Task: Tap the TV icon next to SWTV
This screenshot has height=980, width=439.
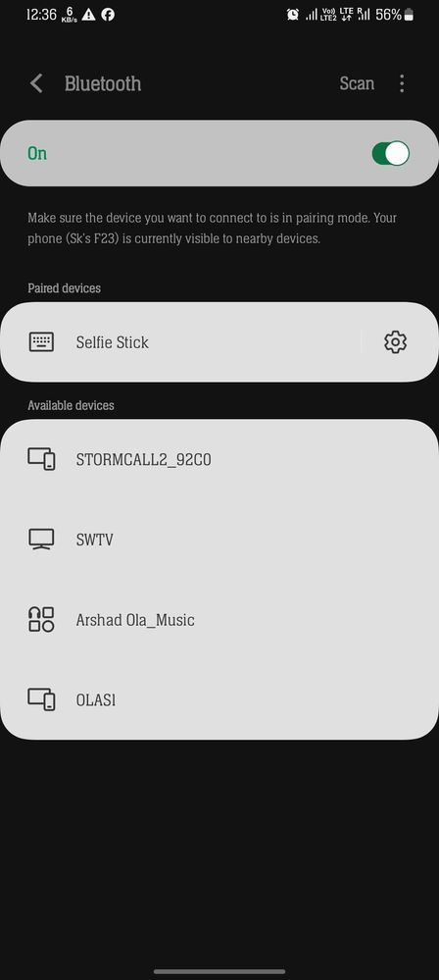Action: tap(41, 540)
